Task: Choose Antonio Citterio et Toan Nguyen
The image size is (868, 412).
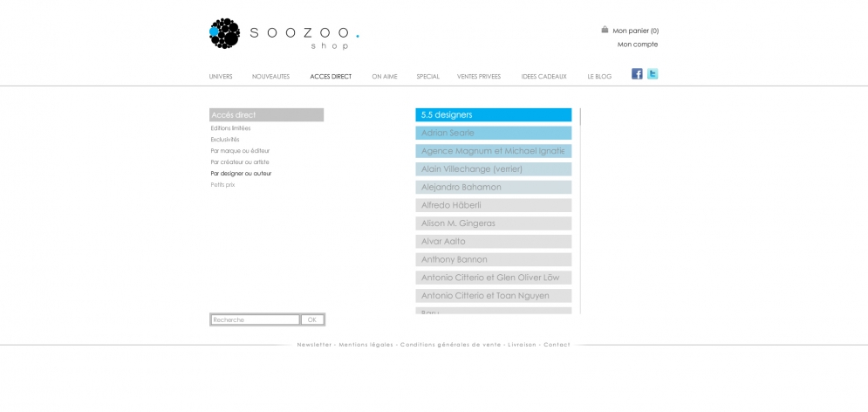Action: pos(494,296)
